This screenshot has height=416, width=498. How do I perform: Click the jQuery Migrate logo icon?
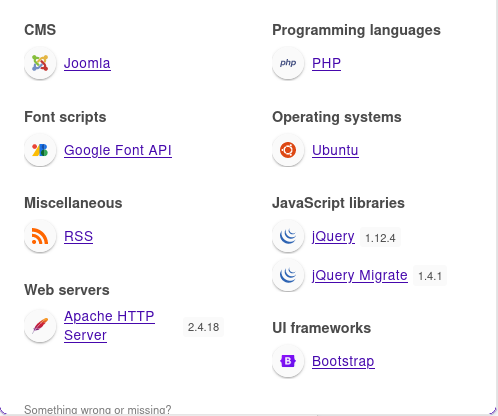tap(288, 275)
